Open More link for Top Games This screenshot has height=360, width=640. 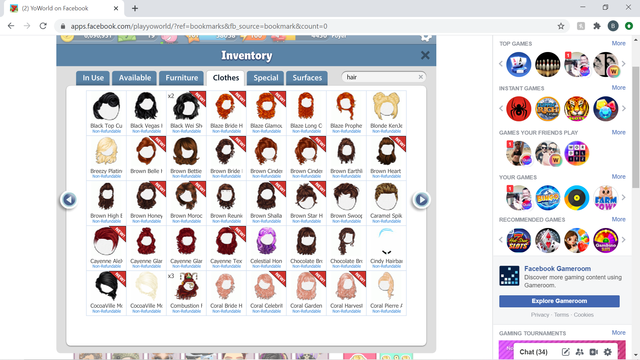coord(618,43)
